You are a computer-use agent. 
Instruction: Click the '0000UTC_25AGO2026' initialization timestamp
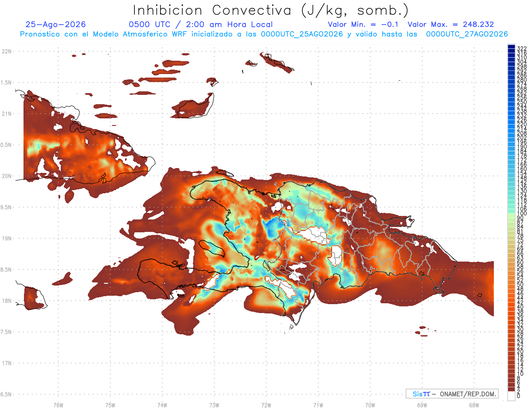[302, 34]
